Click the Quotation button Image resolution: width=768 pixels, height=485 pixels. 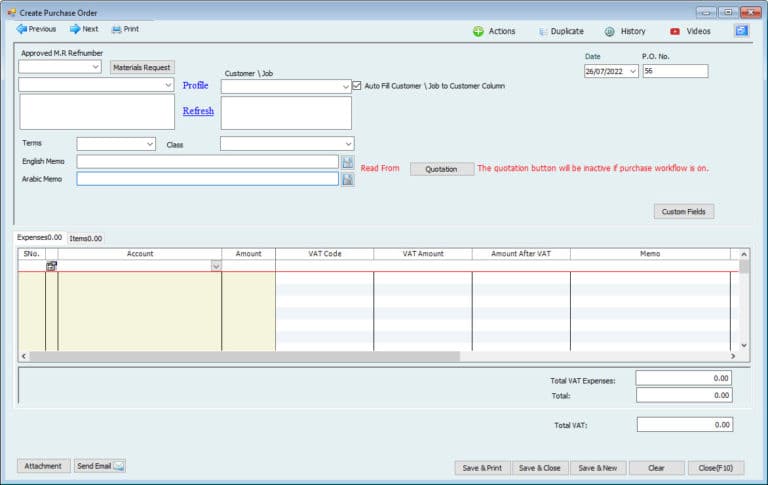441,169
